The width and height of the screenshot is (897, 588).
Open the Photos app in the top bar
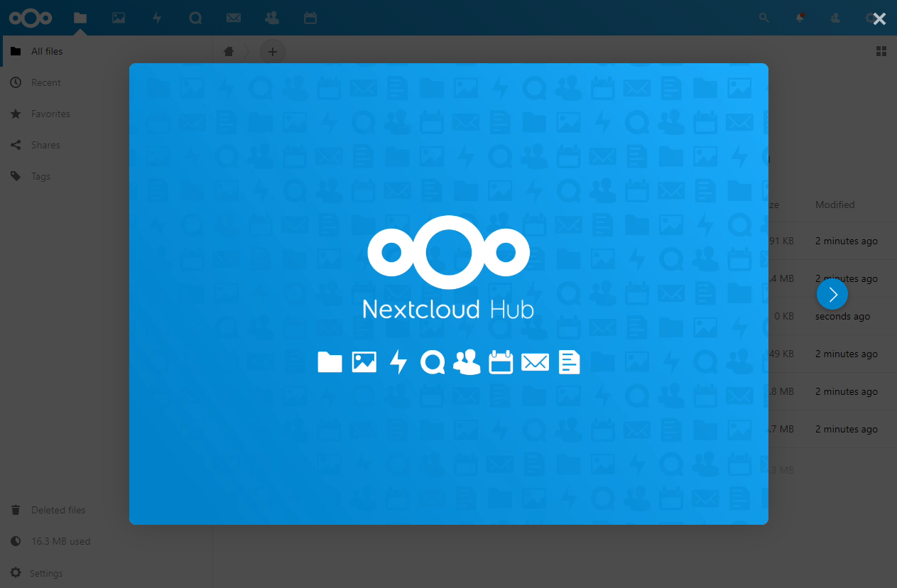(119, 18)
